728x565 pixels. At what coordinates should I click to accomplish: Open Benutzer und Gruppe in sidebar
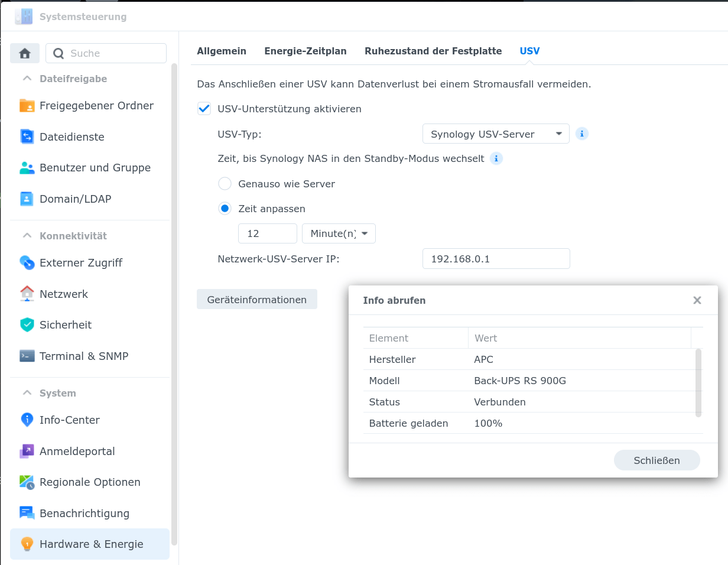tap(90, 168)
